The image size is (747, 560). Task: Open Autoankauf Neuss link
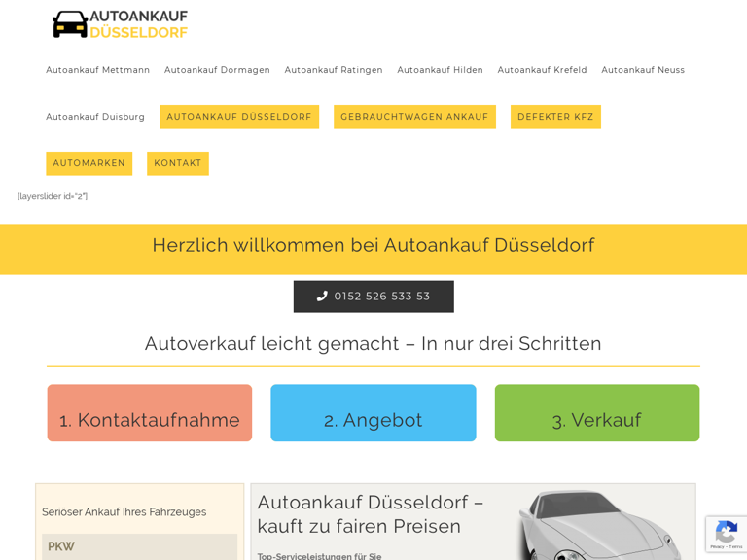click(x=643, y=70)
